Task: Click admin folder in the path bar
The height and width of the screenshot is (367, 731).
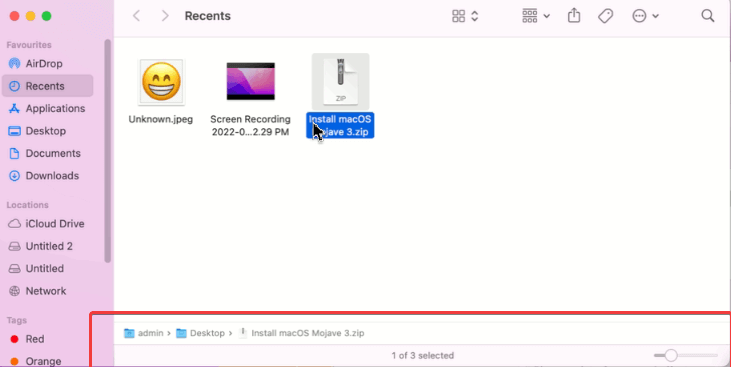Action: (144, 333)
